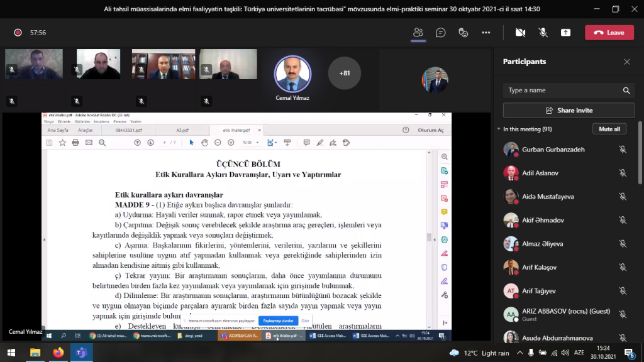Select participant ARIZ ABBASOV (Guest)
644x362 pixels.
(x=566, y=314)
